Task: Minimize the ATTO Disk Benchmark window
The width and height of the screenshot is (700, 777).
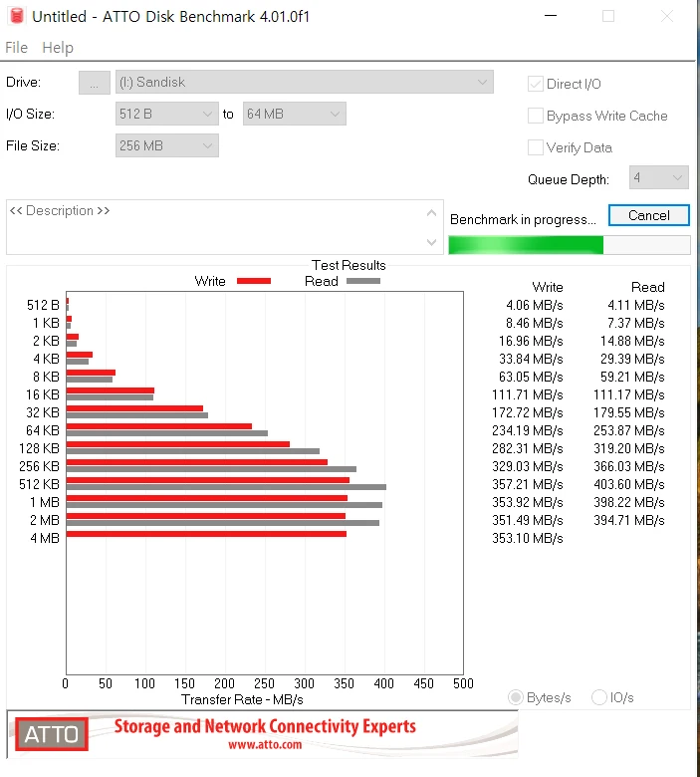Action: 551,16
